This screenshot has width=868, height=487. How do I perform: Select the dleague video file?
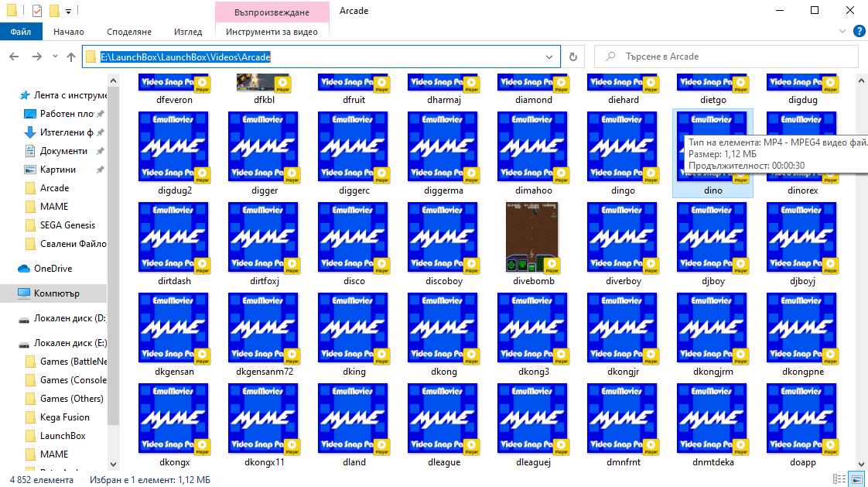443,426
